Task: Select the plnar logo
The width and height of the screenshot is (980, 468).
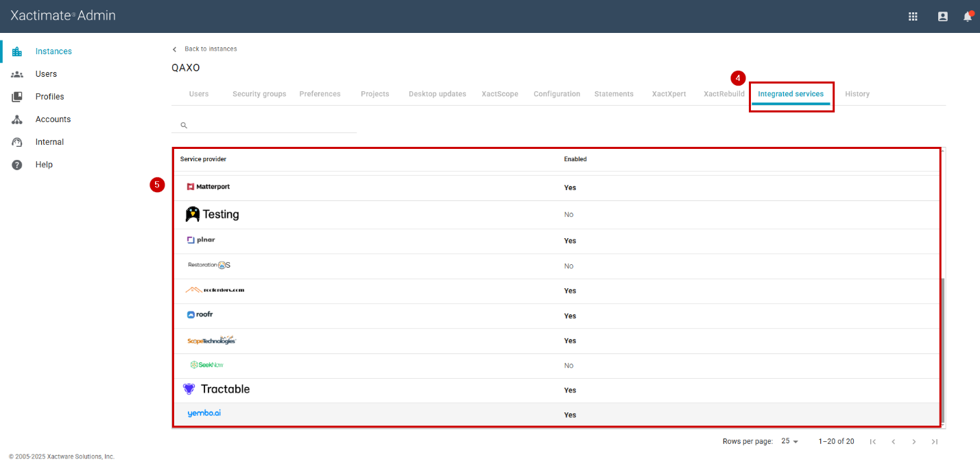Action: pos(201,240)
